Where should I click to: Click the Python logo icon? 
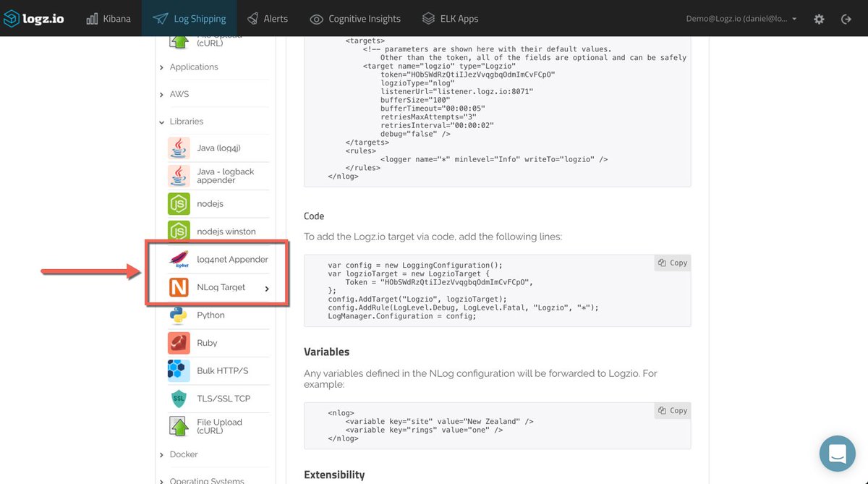pos(179,315)
